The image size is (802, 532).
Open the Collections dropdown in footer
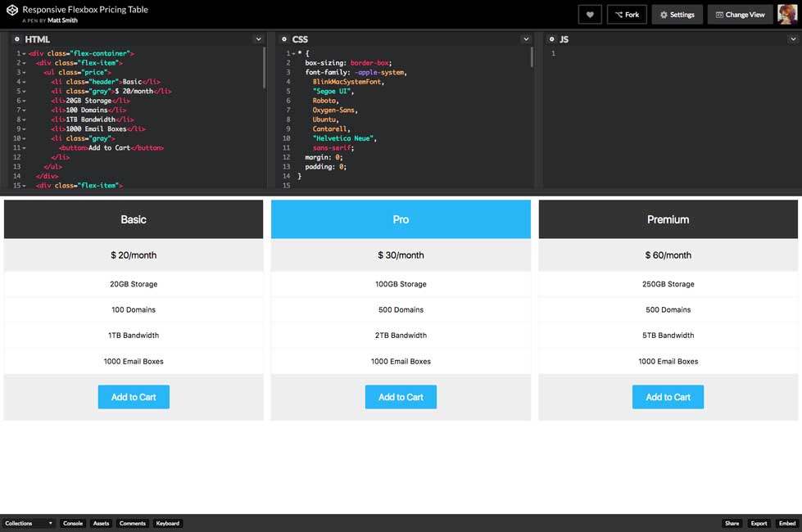(x=29, y=523)
